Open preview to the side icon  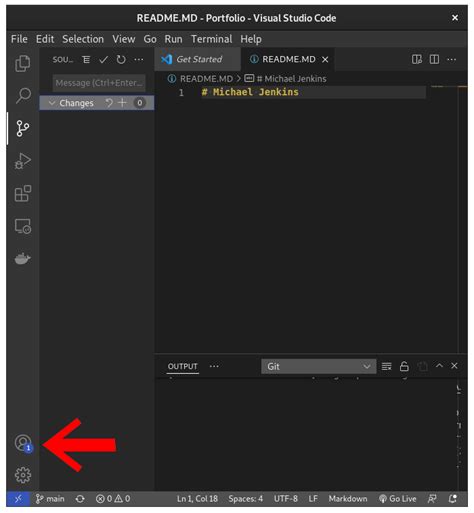417,59
